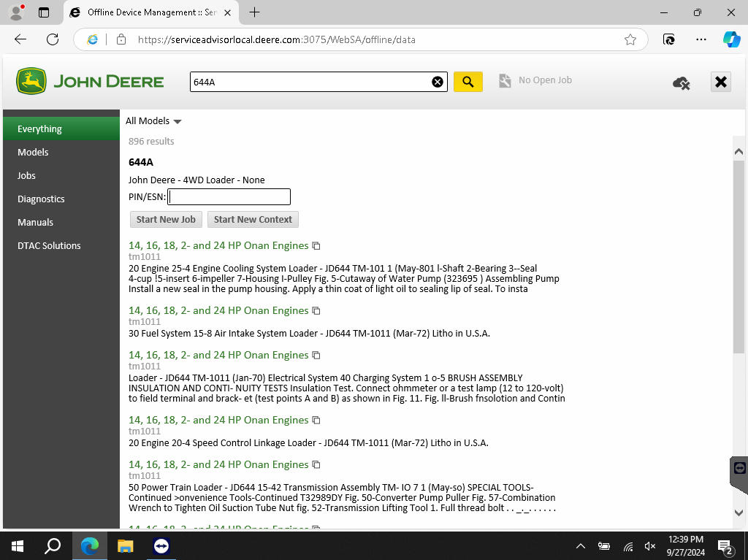Screen dimensions: 748x560
Task: Open Manuals in the left sidebar
Action: [35, 222]
